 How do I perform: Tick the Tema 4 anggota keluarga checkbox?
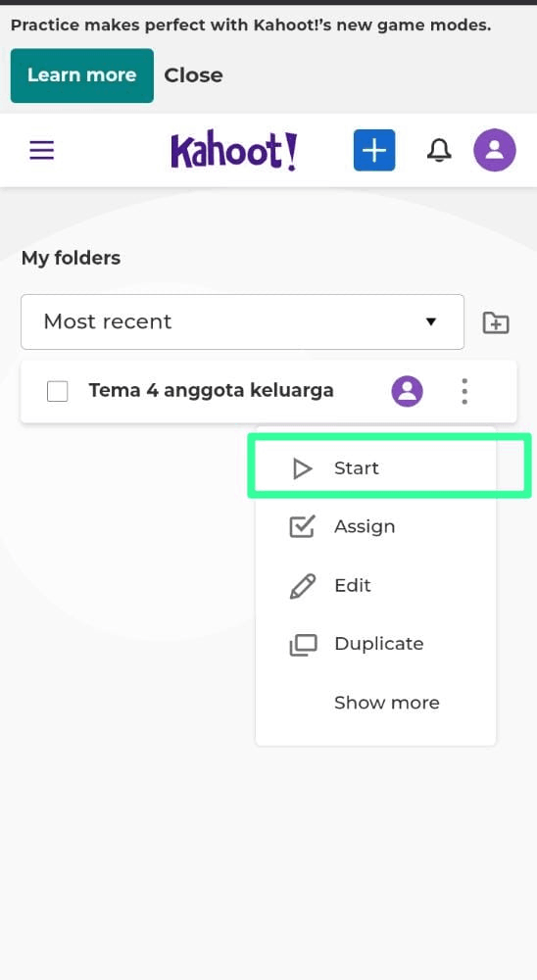[x=58, y=391]
